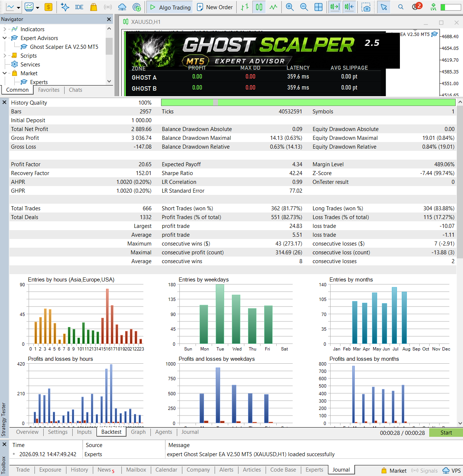Screen dimensions: 463x476
Task: Switch chart to bar chart mode
Action: click(245, 7)
